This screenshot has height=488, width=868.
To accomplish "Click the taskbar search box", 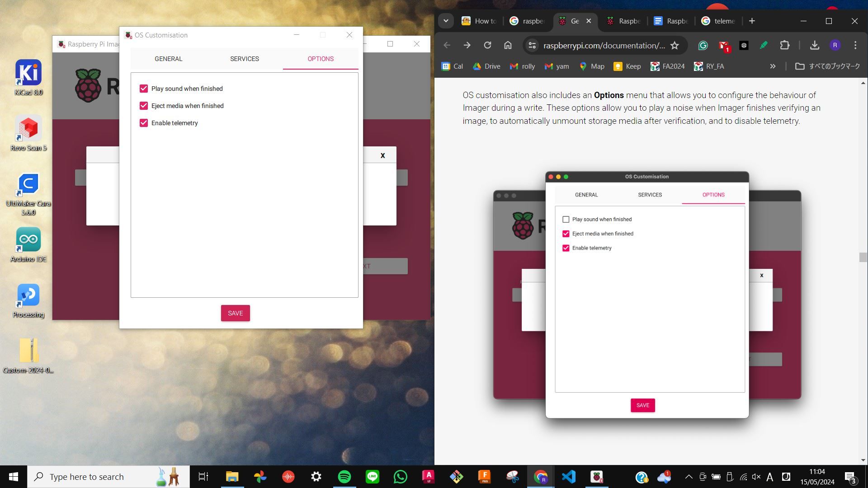I will pos(108,477).
